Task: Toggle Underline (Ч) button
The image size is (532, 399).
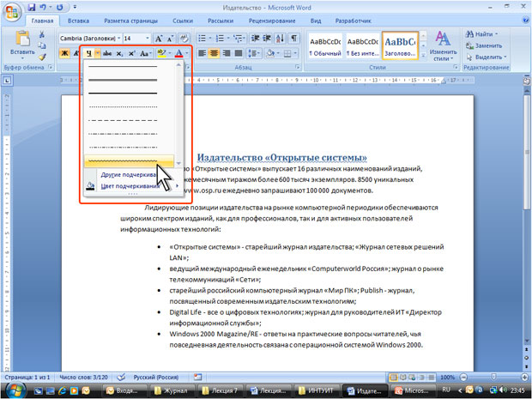Action: click(x=89, y=53)
